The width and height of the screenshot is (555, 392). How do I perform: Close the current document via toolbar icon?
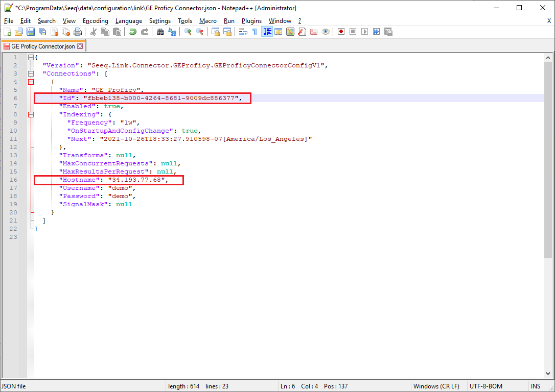point(54,32)
